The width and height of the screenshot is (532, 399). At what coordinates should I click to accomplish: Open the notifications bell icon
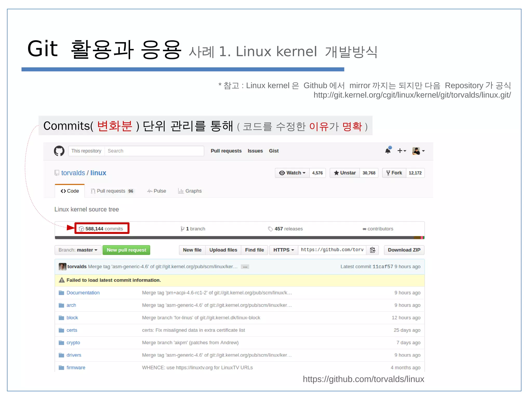[x=388, y=150]
